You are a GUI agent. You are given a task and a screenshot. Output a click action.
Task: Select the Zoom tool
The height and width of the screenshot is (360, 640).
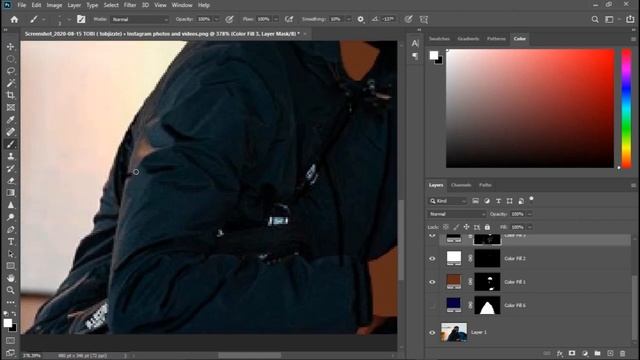click(11, 290)
